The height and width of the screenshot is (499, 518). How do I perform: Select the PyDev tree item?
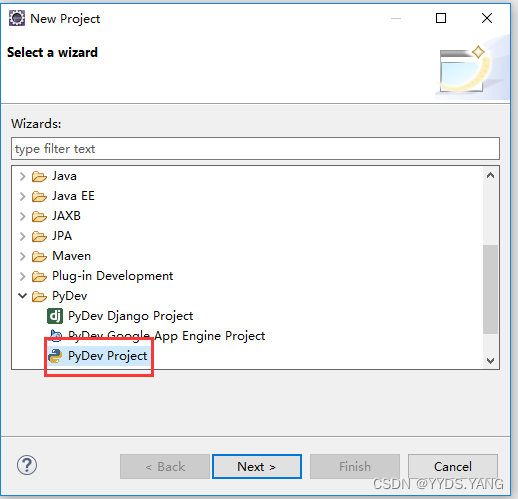70,296
